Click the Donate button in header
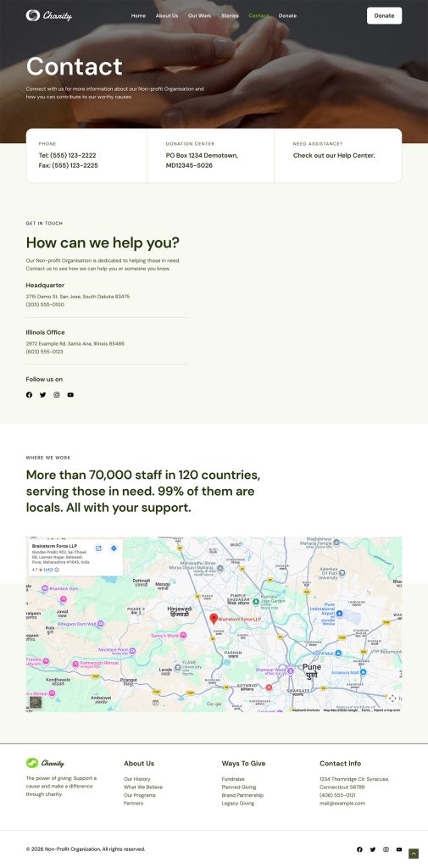The height and width of the screenshot is (868, 428). coord(384,15)
